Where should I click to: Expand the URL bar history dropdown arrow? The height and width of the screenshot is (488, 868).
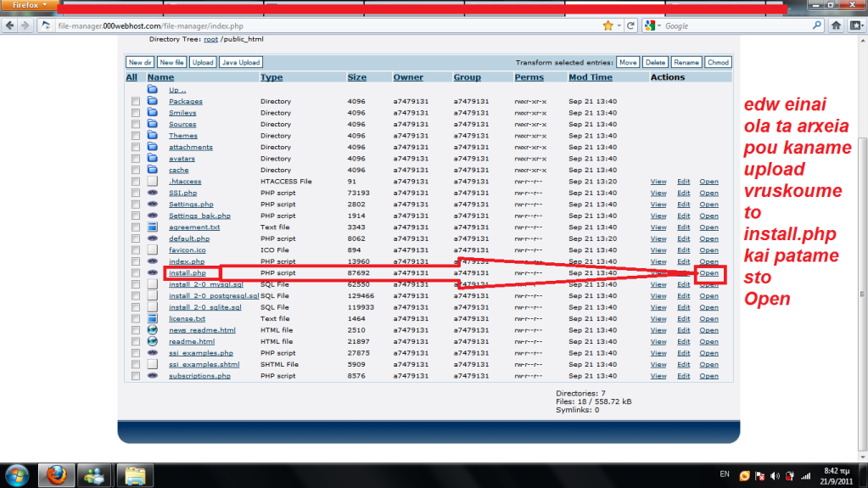620,25
